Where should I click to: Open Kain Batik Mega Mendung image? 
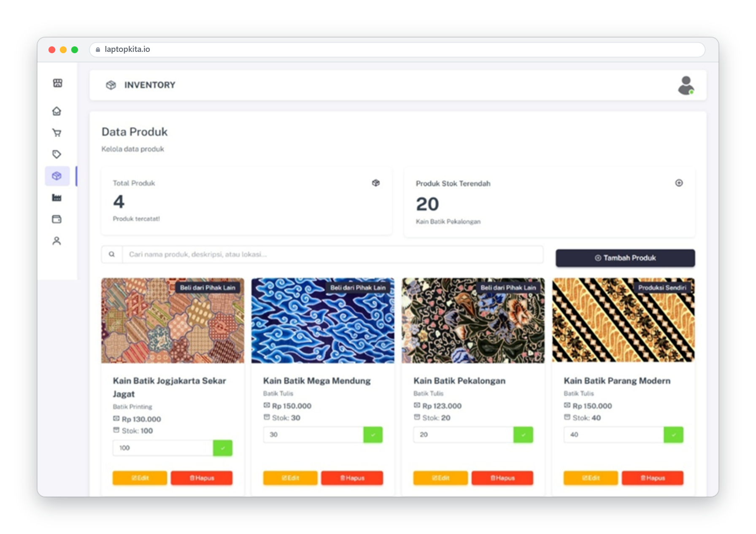point(323,321)
